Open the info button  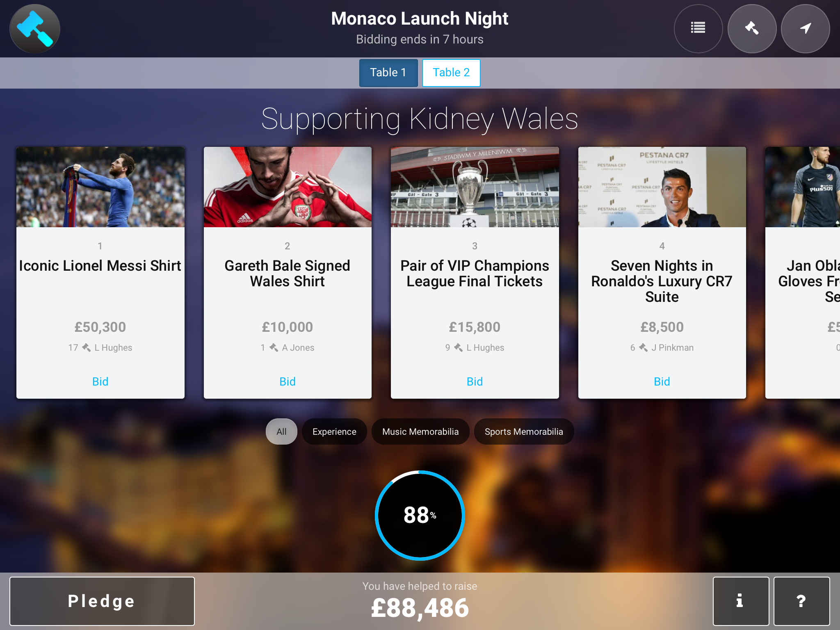point(741,601)
